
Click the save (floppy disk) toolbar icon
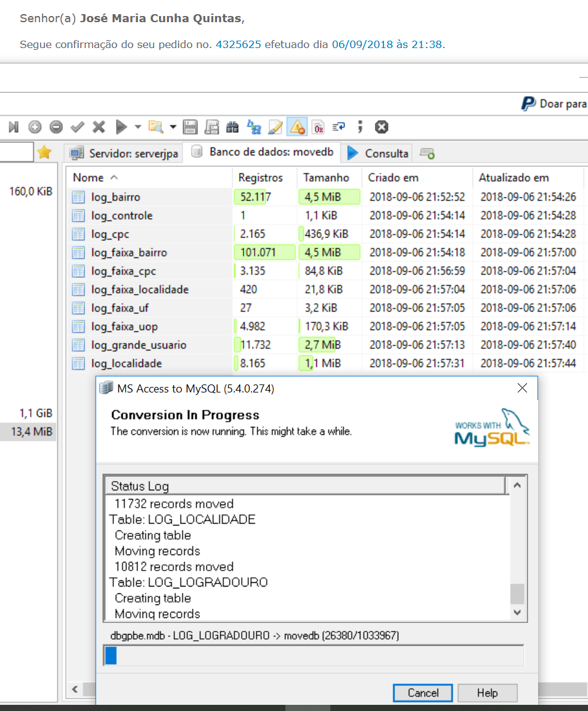click(190, 128)
